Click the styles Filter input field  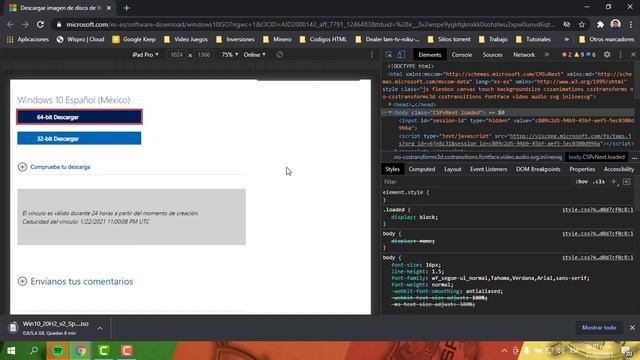[476, 182]
